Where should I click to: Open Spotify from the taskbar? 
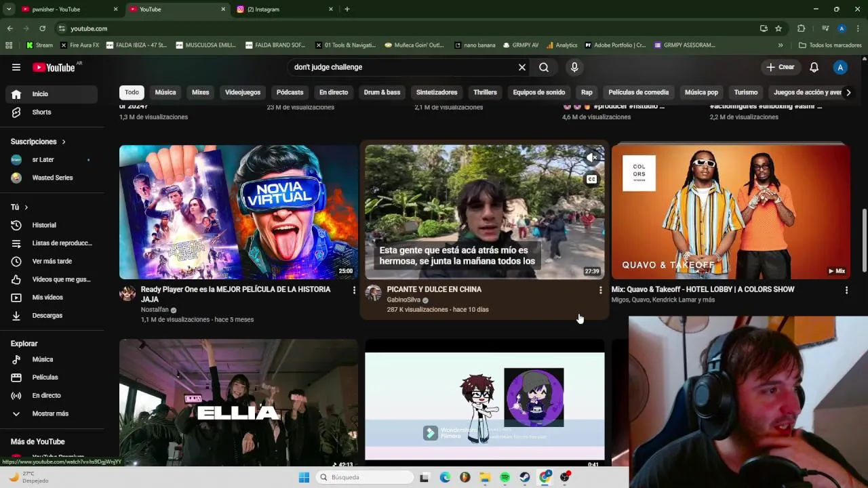coord(505,477)
